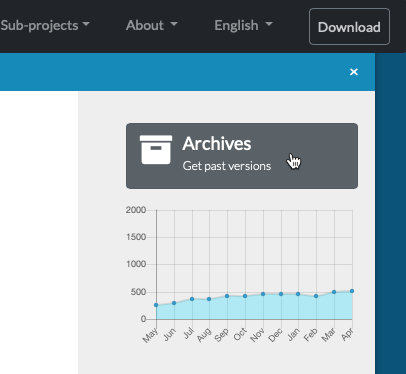406x374 pixels.
Task: Click the Mar data point on the chart
Action: pyautogui.click(x=334, y=292)
